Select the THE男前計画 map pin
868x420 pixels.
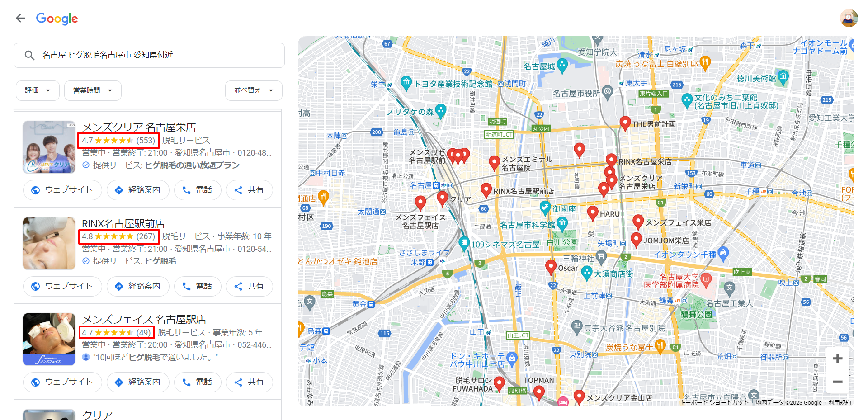pos(625,123)
